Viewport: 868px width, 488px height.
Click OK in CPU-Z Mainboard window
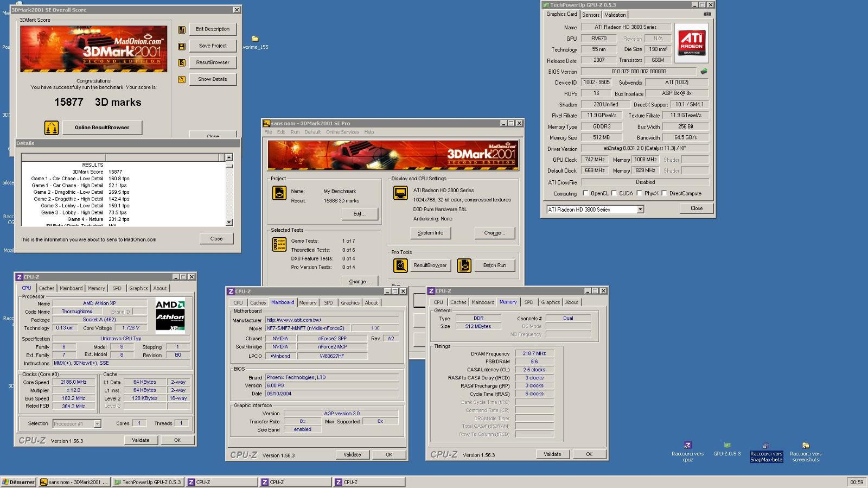388,455
